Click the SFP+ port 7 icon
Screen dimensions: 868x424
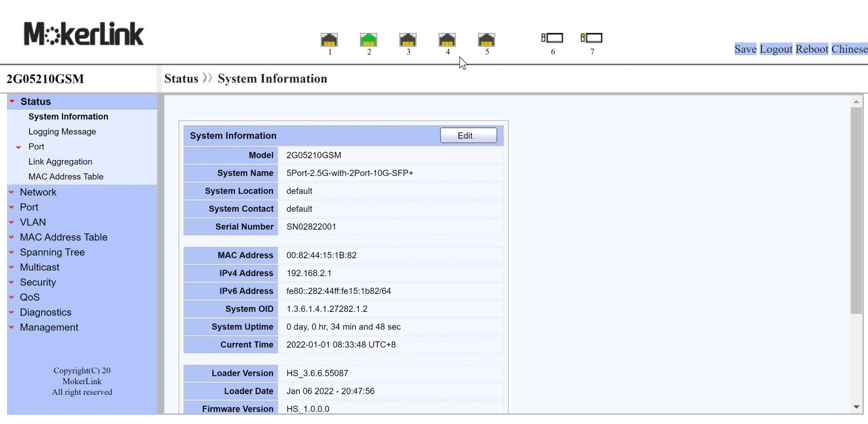point(592,38)
